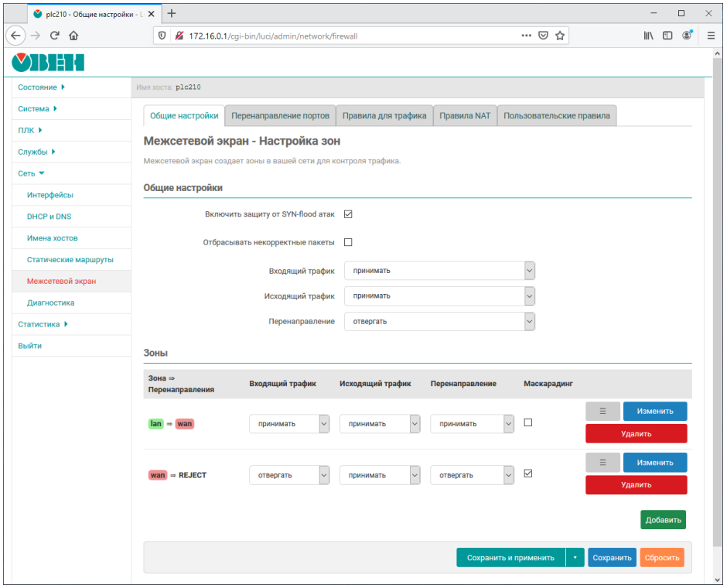The width and height of the screenshot is (727, 588).
Task: Click the page vertical scrollbar
Action: coord(717,309)
